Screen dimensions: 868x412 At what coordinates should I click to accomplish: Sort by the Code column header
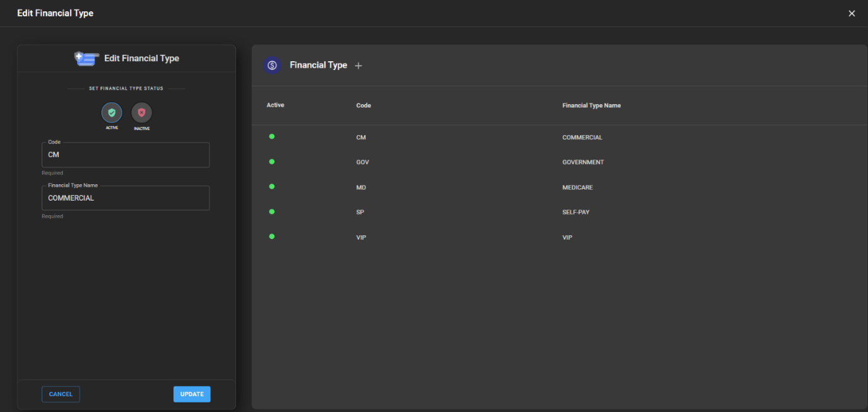[363, 105]
